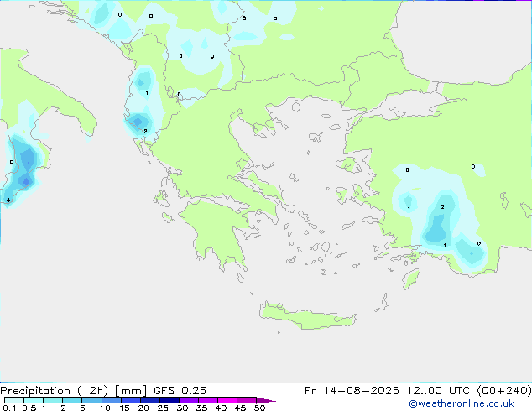Image resolution: width=532 pixels, height=411 pixels.
Task: Click the date "Fr 14-08-2026"
Action: coord(352,391)
